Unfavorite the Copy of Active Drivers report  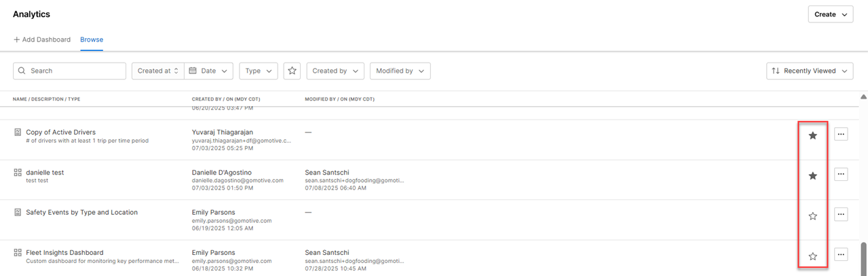[812, 135]
